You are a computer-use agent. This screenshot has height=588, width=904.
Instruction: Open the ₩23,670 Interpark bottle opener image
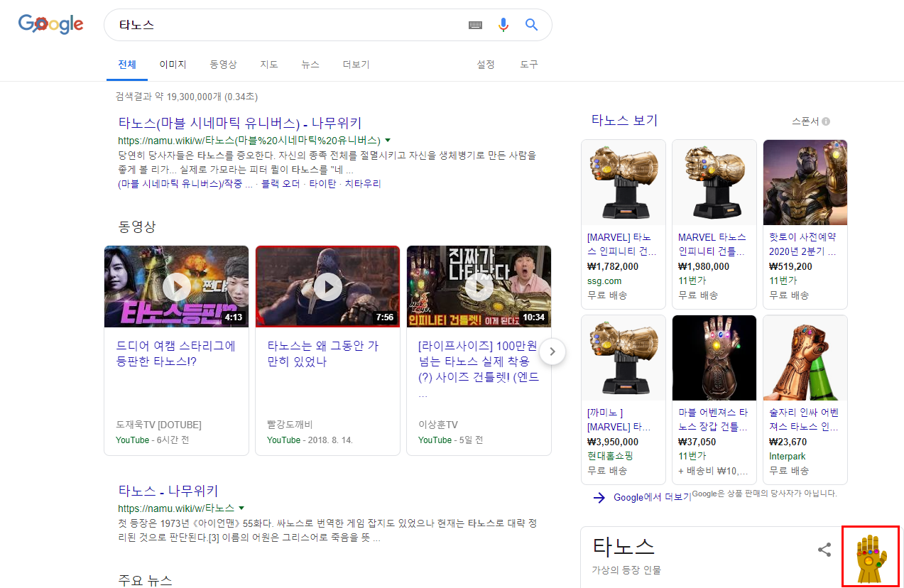tap(805, 358)
